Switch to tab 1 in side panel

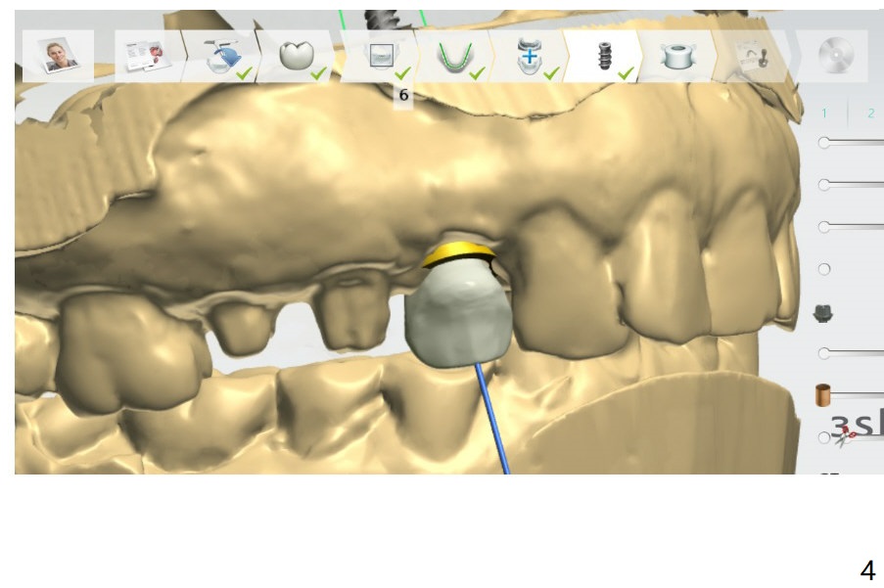[824, 113]
